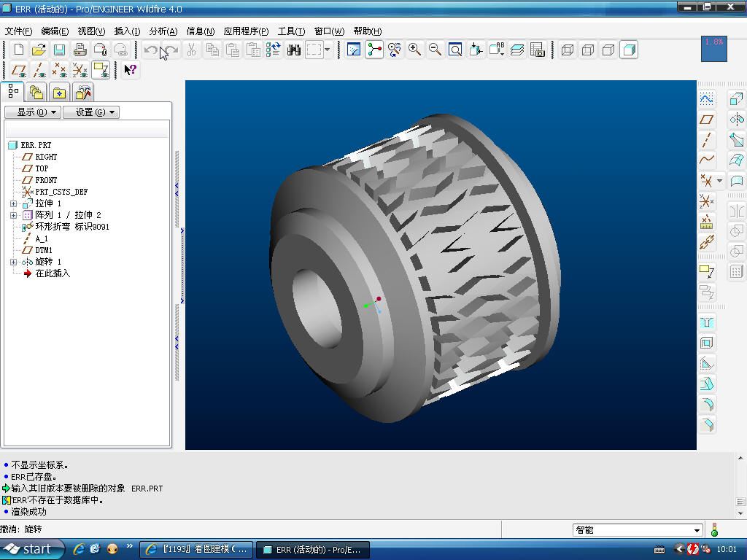
Task: Open the datum point tool flyout arrow
Action: point(719,181)
